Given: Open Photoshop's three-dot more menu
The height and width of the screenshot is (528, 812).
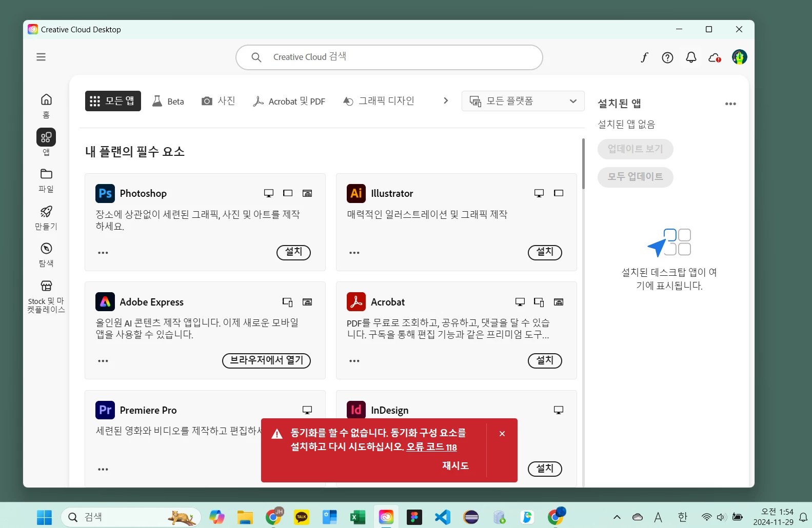Looking at the screenshot, I should (103, 253).
